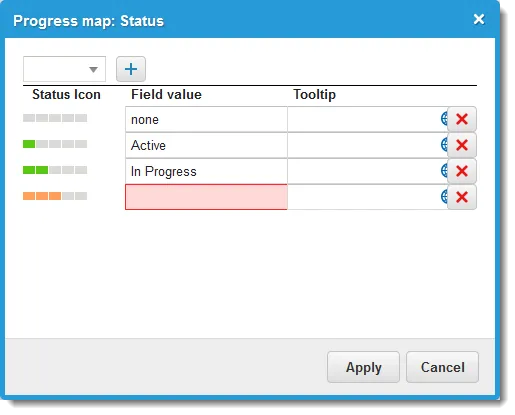Screen dimensions: 515x415
Task: Click the dropdown arrow next to plus button
Action: coord(93,69)
